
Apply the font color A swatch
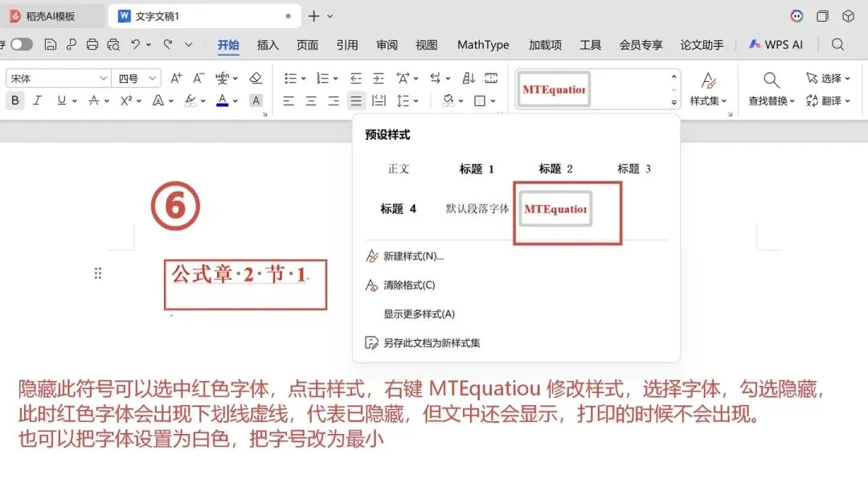coord(223,100)
